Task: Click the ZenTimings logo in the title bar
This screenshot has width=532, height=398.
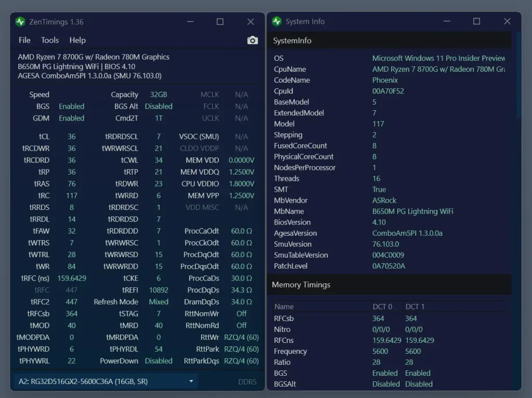Action: (x=20, y=21)
